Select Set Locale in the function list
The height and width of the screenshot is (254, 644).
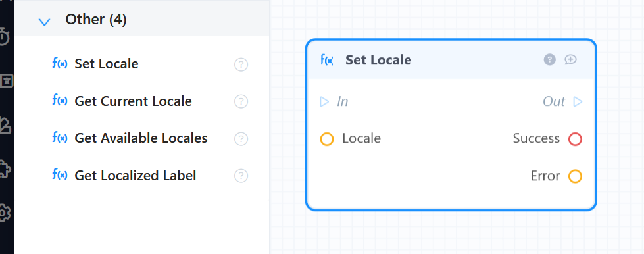click(x=107, y=64)
